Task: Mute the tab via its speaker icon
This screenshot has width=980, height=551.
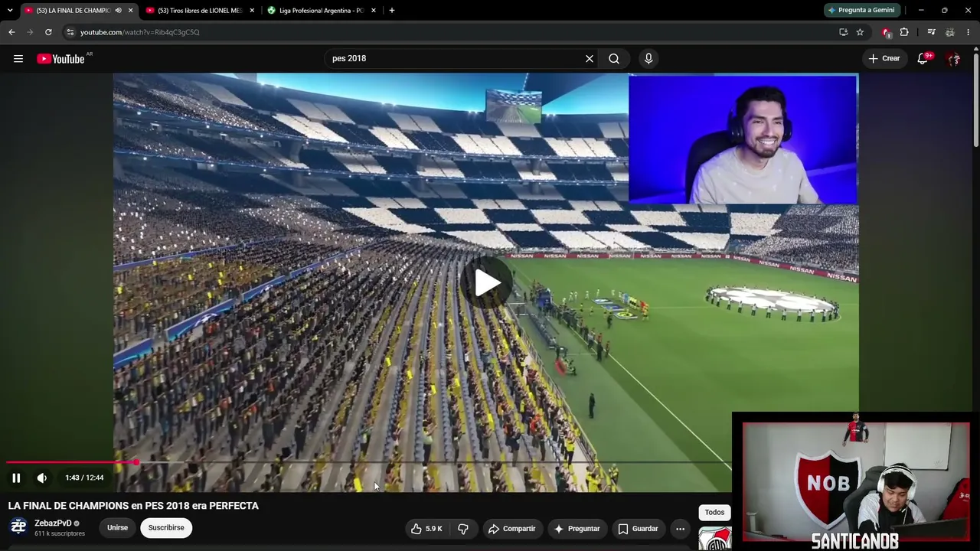Action: pos(118,11)
